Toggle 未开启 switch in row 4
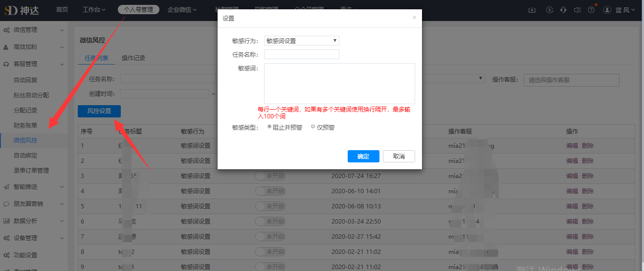This screenshot has width=644, height=271. point(269,191)
